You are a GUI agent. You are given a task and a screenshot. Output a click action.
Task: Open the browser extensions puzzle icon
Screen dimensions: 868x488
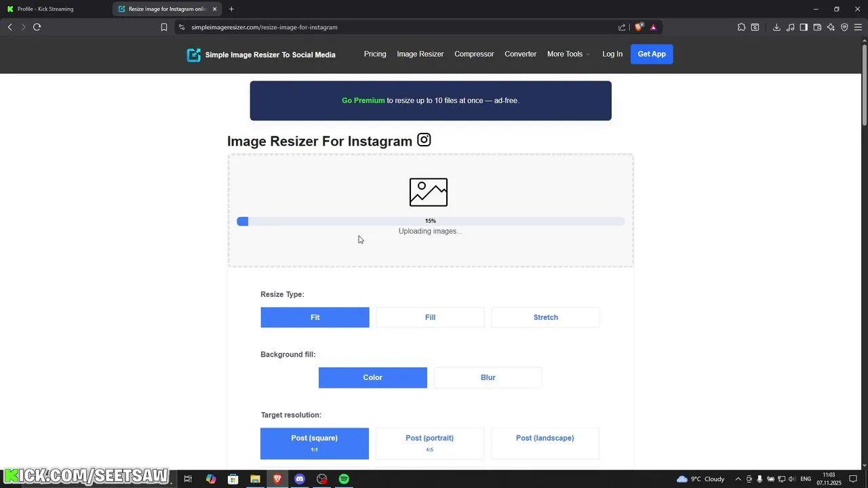coord(741,27)
